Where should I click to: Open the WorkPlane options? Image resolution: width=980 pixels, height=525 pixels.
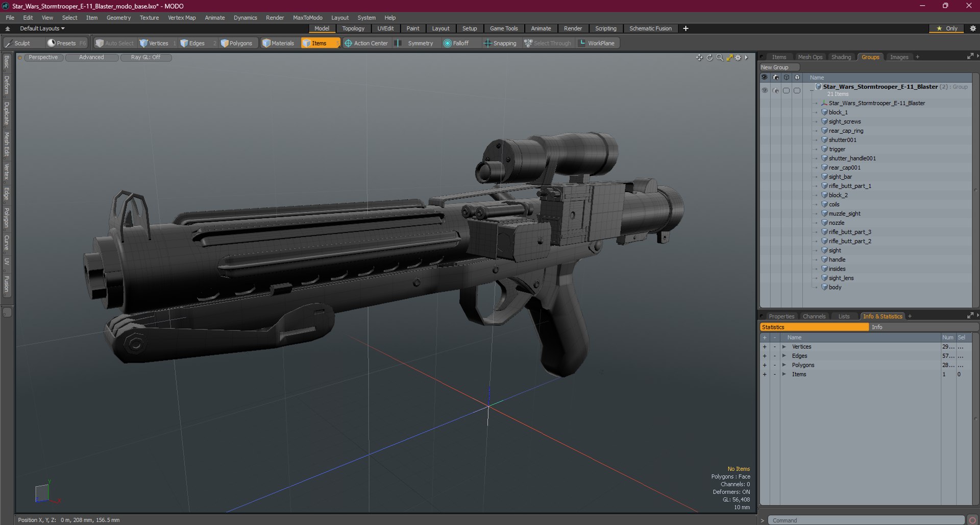pyautogui.click(x=597, y=43)
